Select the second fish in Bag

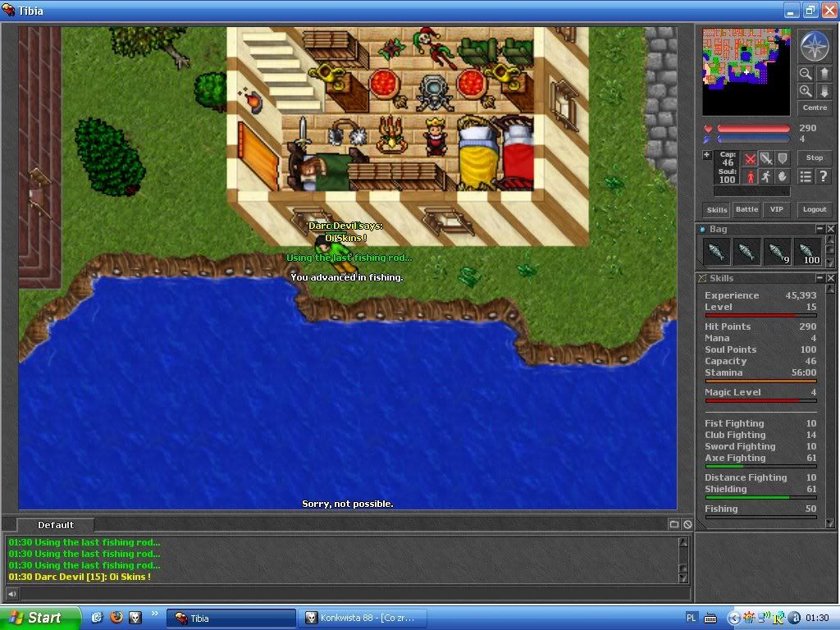point(746,252)
